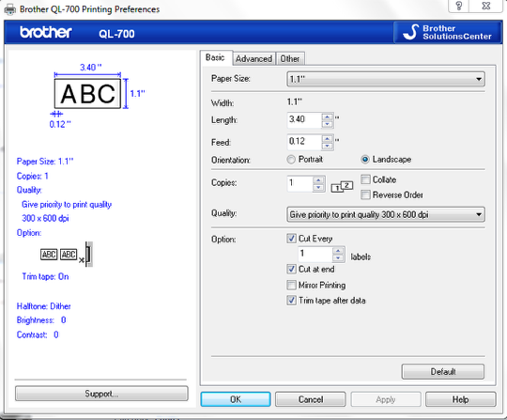Click the Copies input field
This screenshot has width=507, height=420.
pos(300,183)
